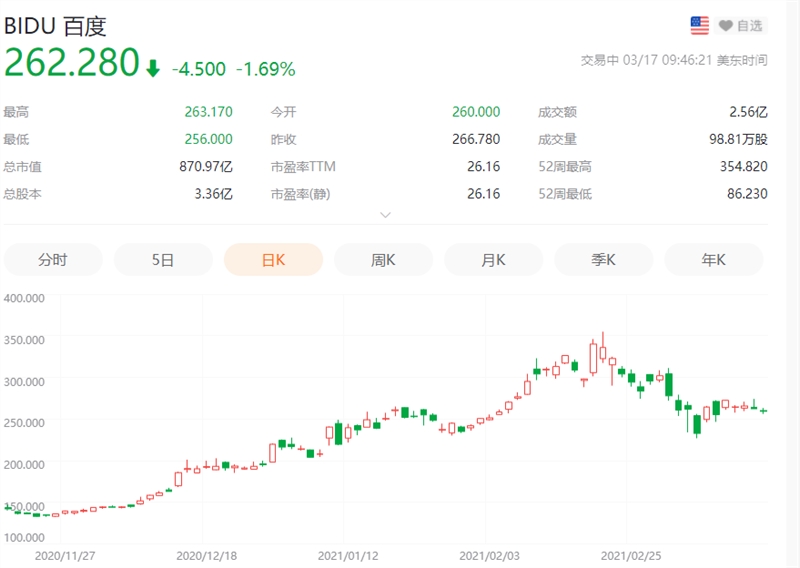Click the 2021/02/03 date axis label
800x568 pixels.
(489, 556)
